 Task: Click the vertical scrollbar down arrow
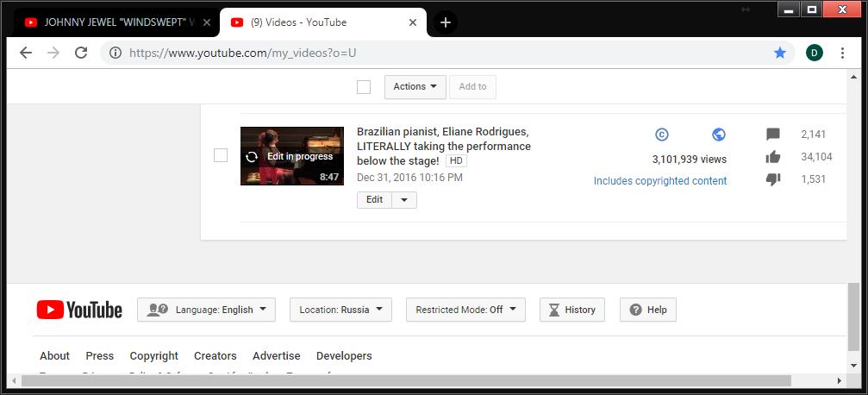tap(854, 366)
